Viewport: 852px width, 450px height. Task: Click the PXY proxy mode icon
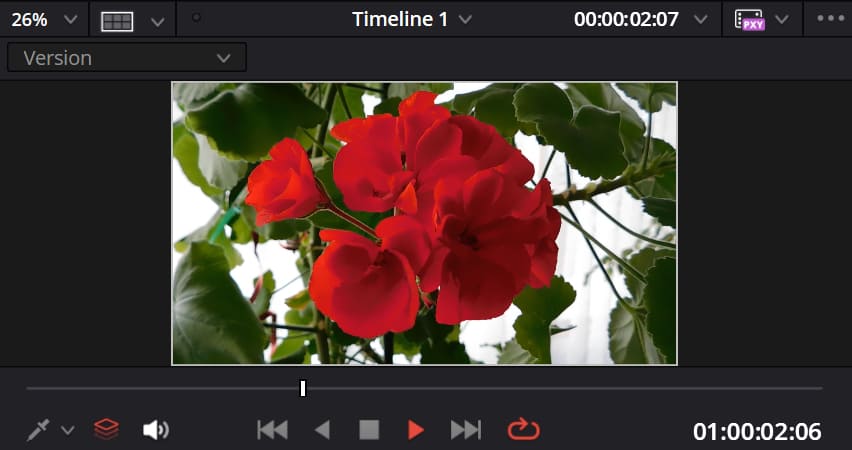749,20
